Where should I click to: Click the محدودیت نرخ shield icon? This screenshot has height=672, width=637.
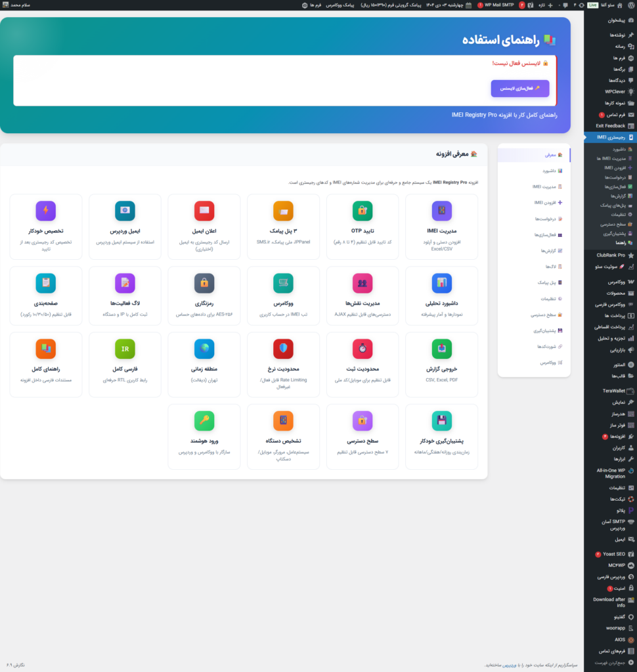[x=283, y=348]
